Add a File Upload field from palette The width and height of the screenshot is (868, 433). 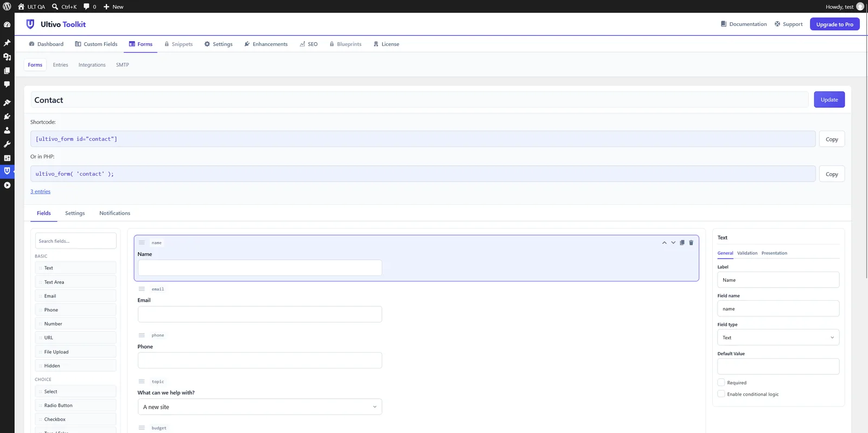76,352
